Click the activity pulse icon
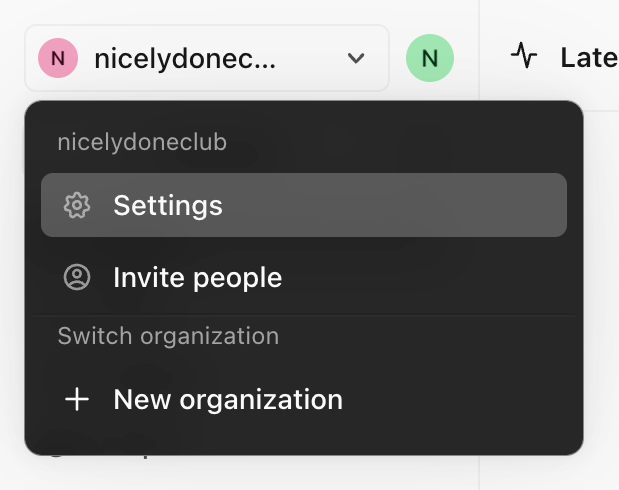Screen dimensions: 619x490 (x=524, y=57)
